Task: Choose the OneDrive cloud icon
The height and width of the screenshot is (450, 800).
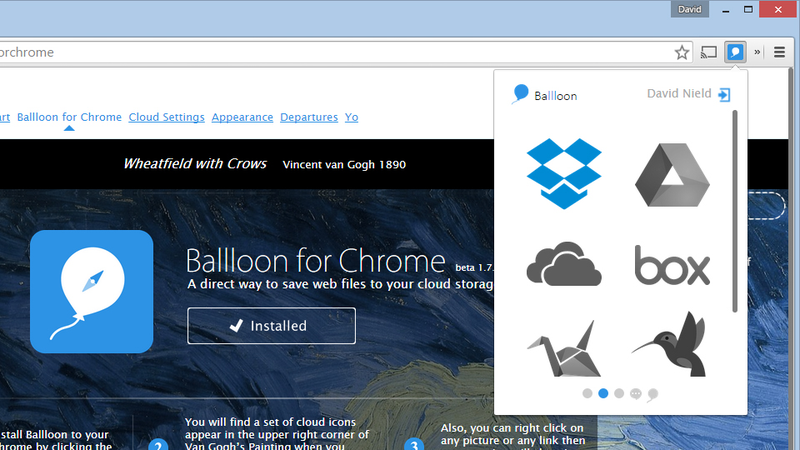Action: pyautogui.click(x=564, y=264)
